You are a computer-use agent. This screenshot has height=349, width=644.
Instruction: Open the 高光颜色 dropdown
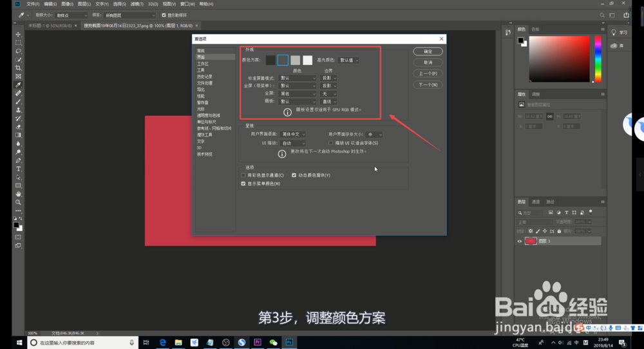point(348,61)
